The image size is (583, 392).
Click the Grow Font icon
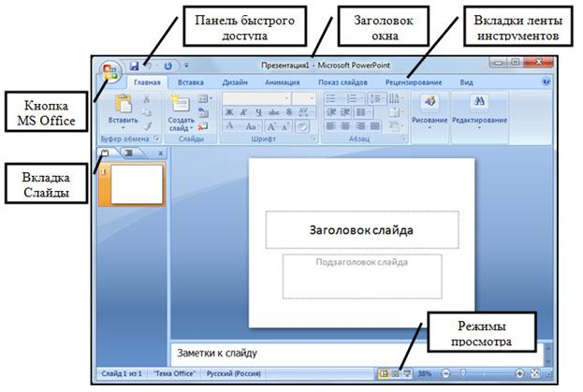pyautogui.click(x=271, y=126)
